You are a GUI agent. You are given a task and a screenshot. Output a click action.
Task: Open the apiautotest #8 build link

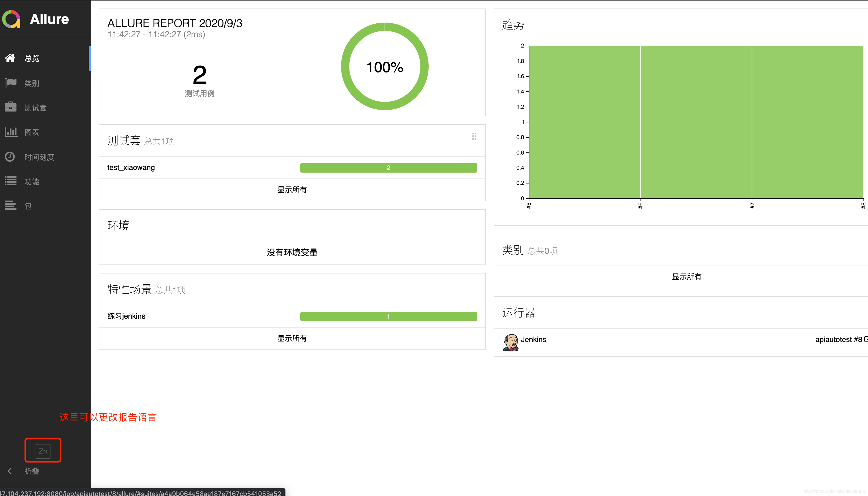pyautogui.click(x=839, y=340)
